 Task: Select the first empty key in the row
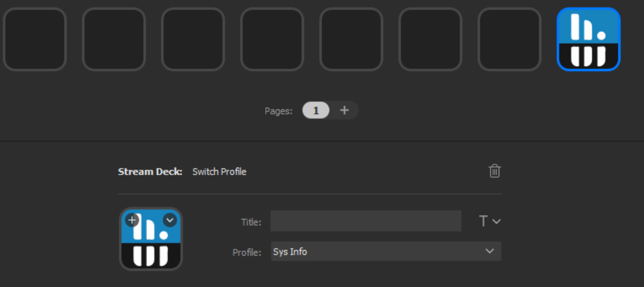click(35, 39)
